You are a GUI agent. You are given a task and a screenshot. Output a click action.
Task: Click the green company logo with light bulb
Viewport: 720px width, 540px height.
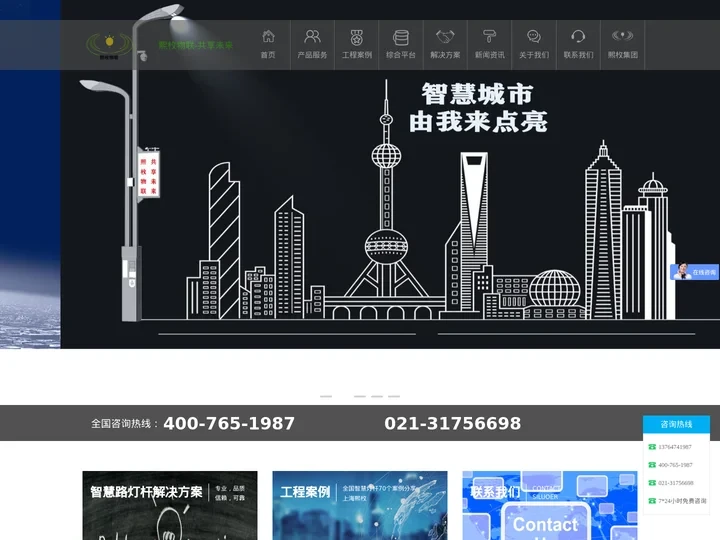109,45
